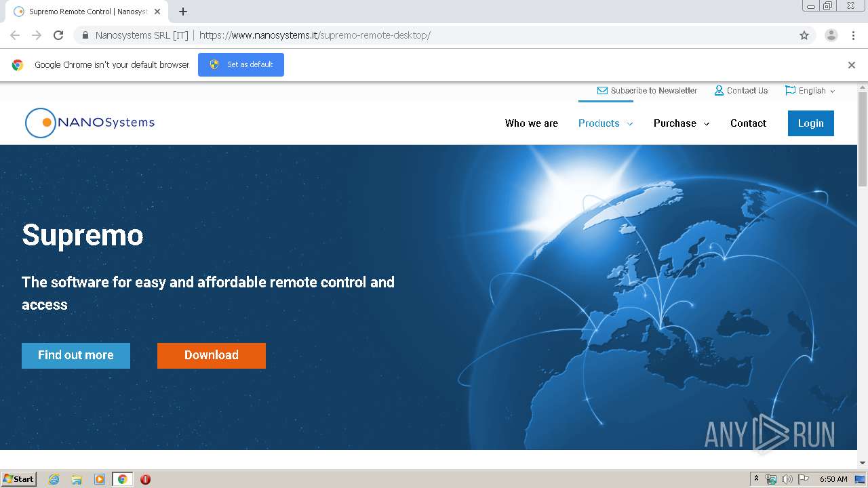The image size is (868, 488).
Task: Open the Chrome profile avatar
Action: [831, 35]
